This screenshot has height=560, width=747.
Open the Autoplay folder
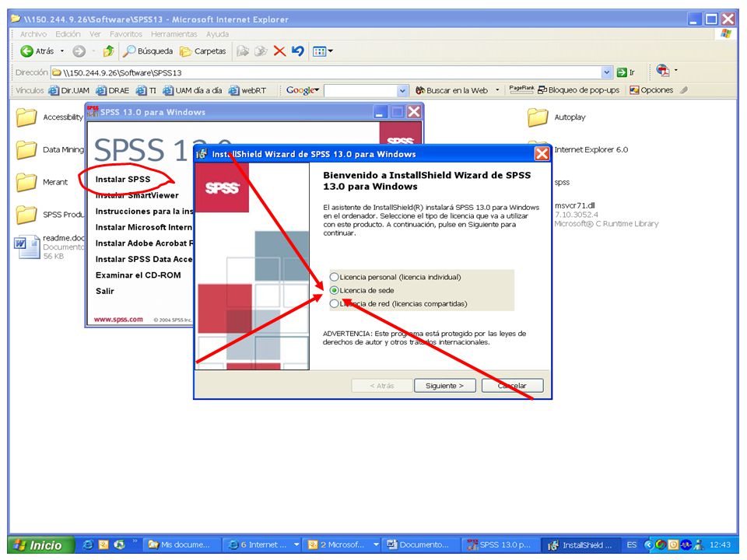tap(556, 117)
